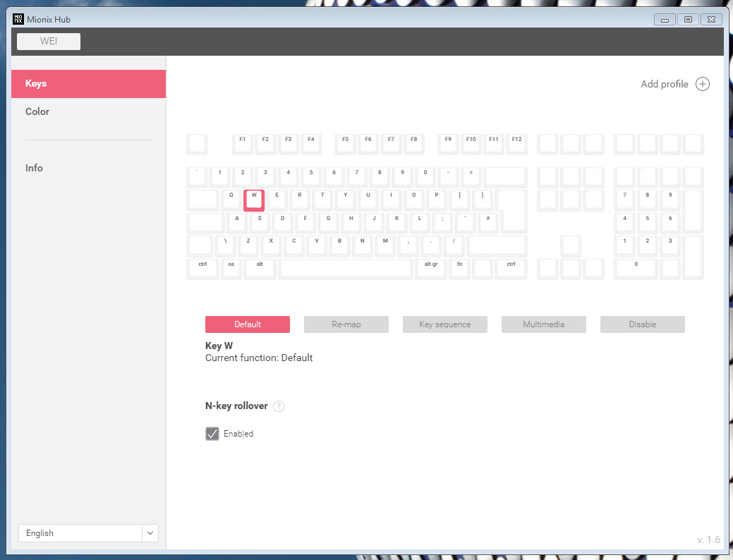Select the numpad 3 key
This screenshot has width=733, height=560.
point(670,246)
